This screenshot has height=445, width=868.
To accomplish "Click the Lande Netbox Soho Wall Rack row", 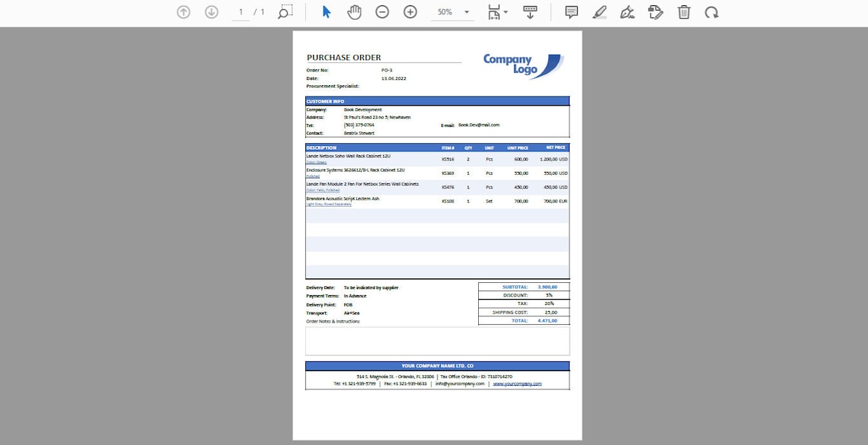I will [x=437, y=159].
